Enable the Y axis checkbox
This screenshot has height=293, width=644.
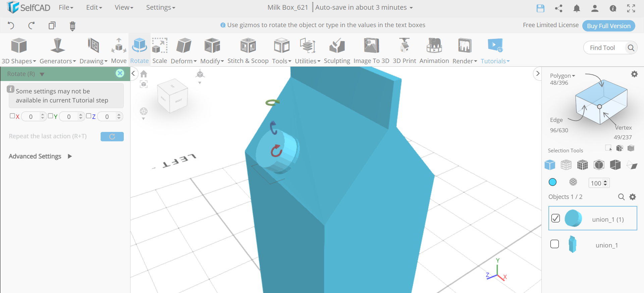tap(50, 116)
